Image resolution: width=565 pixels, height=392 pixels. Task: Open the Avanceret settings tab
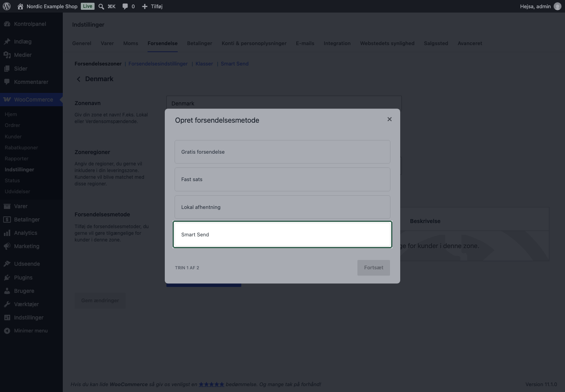(470, 44)
